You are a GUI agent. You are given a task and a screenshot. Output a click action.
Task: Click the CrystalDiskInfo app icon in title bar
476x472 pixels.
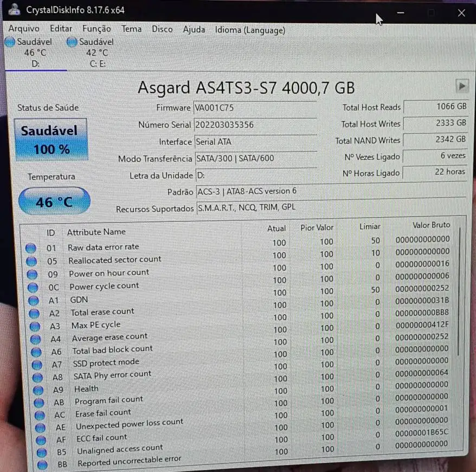pyautogui.click(x=14, y=10)
